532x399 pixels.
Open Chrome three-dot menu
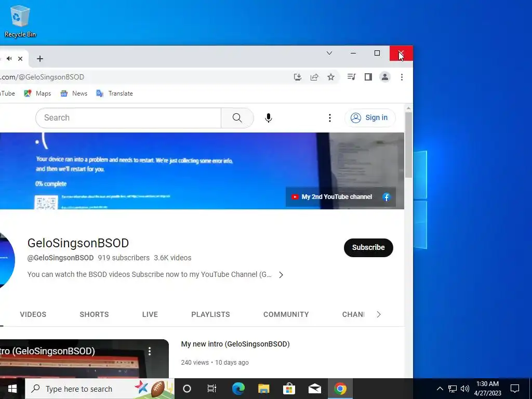click(402, 77)
